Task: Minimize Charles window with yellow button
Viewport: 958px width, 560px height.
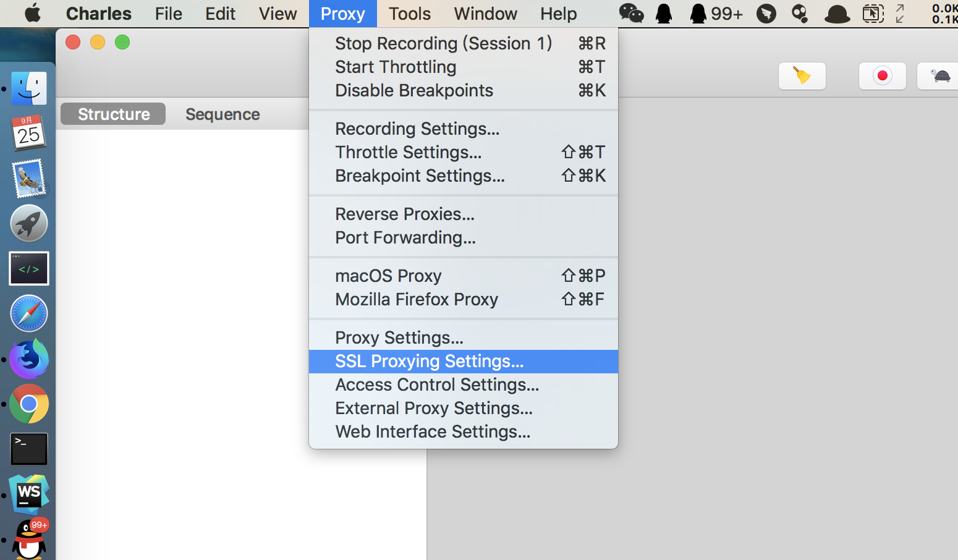Action: 98,42
